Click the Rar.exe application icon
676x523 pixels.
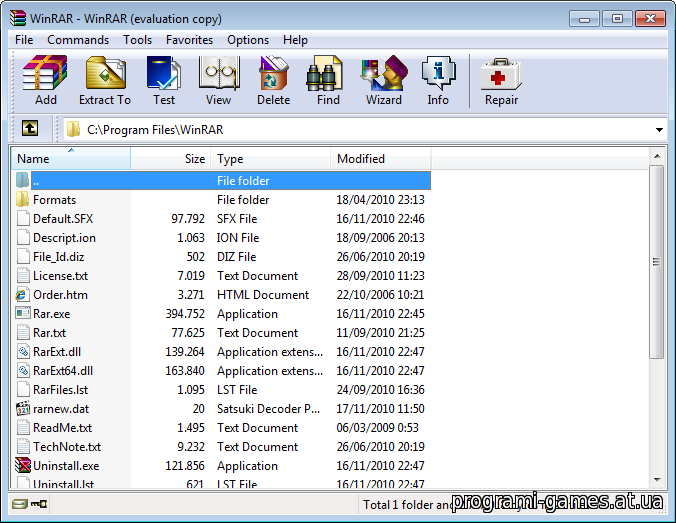coord(22,313)
